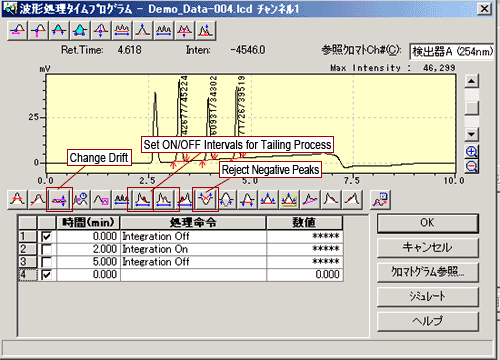Uncheck row 1 Integration Off checkbox

click(x=46, y=237)
